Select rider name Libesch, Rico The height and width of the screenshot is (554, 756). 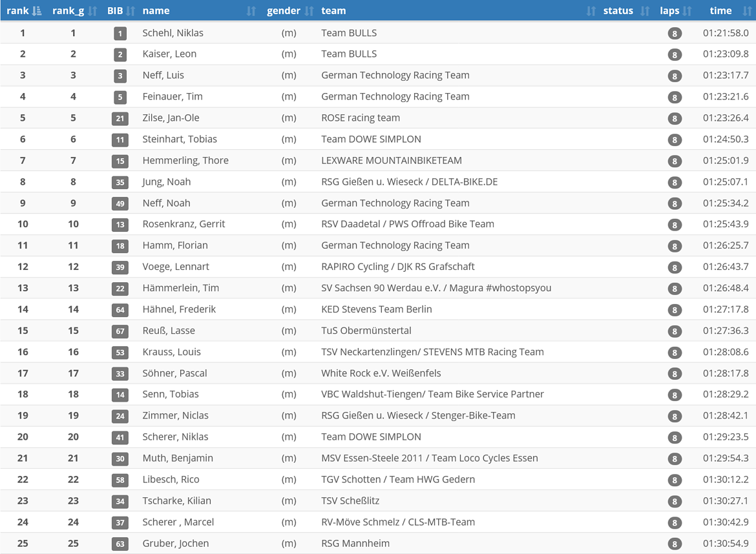point(171,479)
